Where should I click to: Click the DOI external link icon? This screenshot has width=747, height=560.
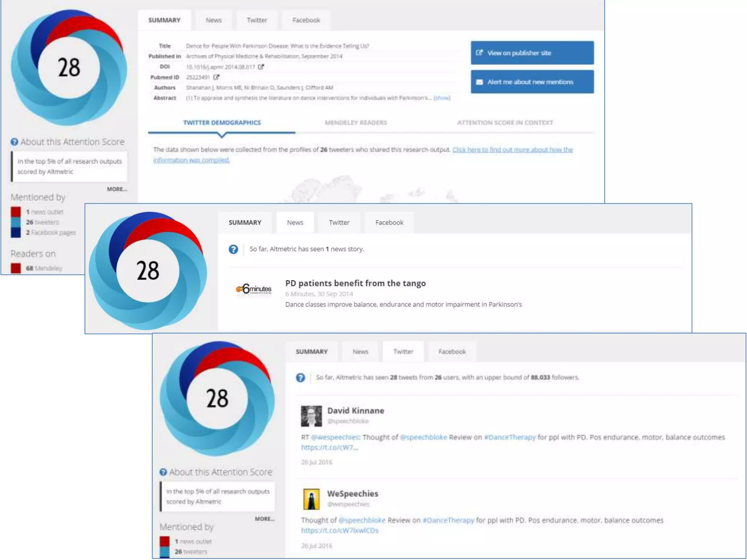261,67
